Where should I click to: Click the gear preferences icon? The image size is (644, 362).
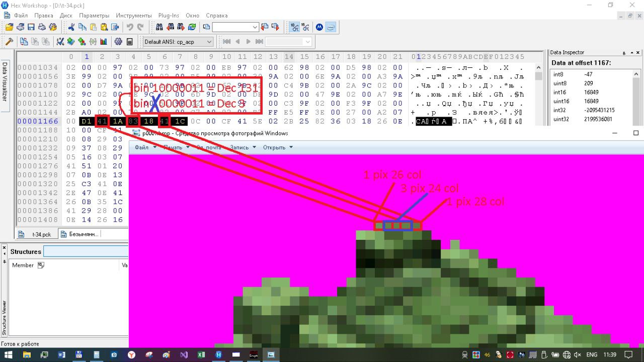119,42
